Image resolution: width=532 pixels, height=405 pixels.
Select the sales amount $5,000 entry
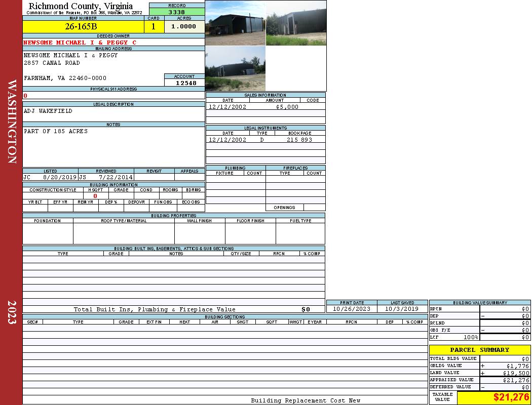point(287,107)
